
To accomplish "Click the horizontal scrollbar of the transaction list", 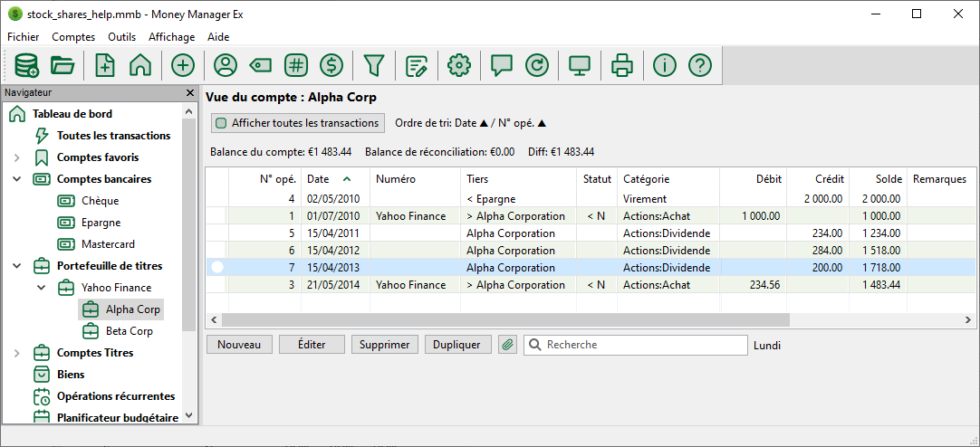I will pyautogui.click(x=505, y=319).
